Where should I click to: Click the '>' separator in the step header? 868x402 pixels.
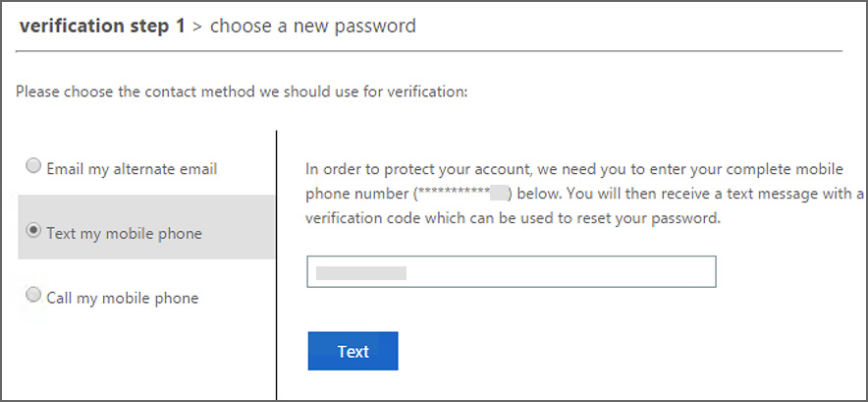(x=196, y=27)
